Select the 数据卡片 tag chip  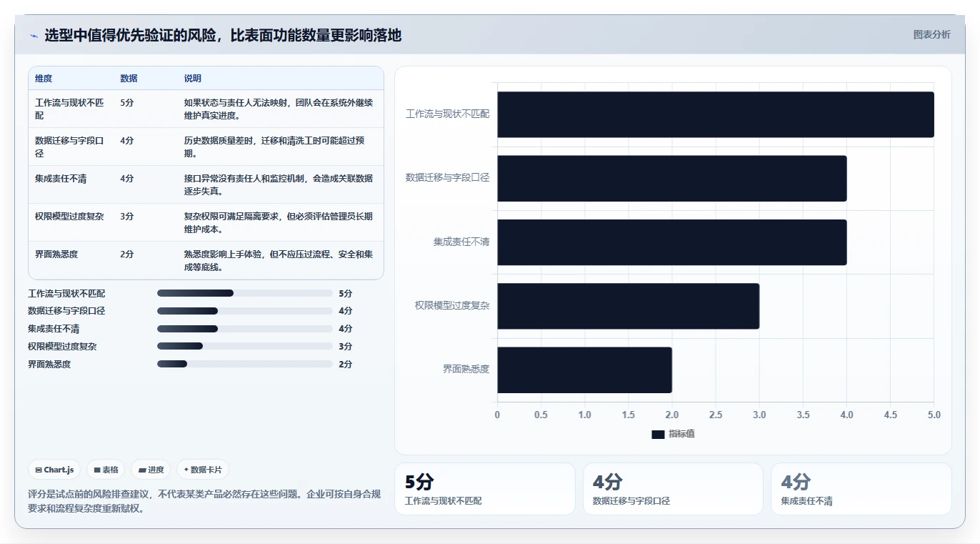click(x=203, y=470)
